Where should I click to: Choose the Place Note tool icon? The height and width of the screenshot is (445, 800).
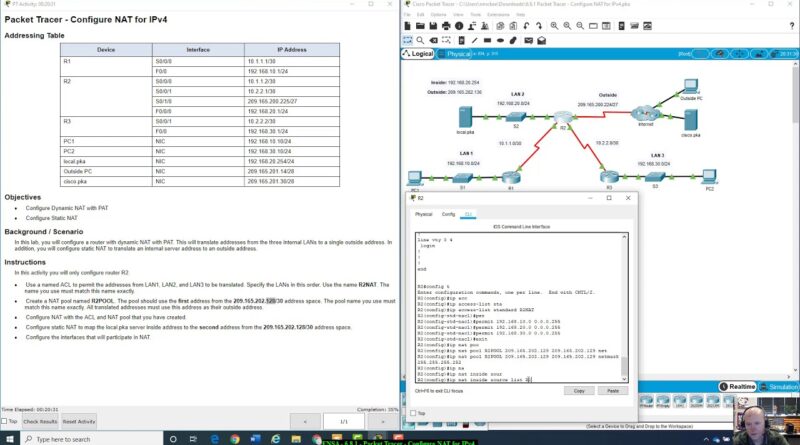point(461,40)
